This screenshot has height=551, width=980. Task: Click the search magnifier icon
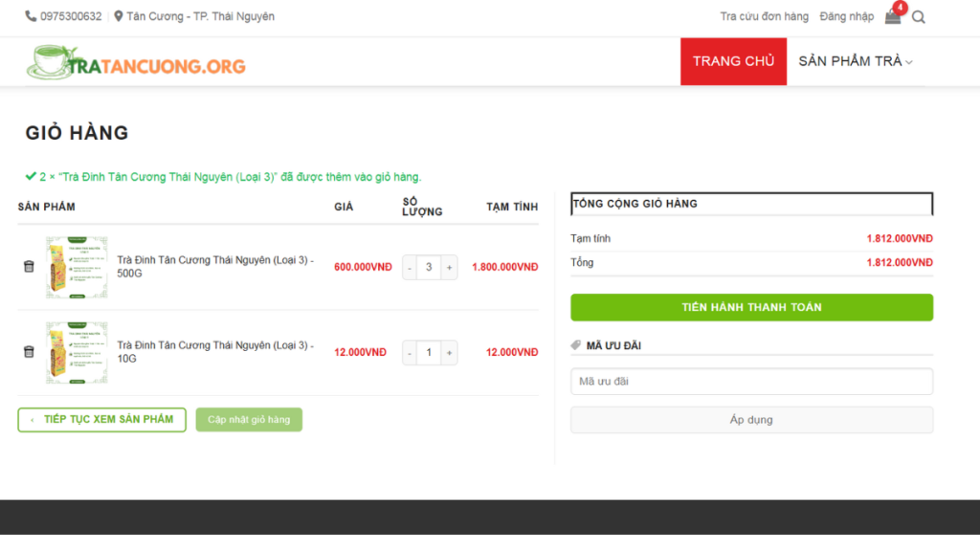(918, 17)
